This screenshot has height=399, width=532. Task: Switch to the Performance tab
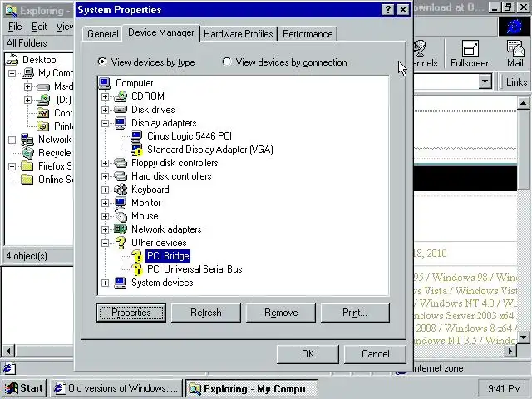pos(308,34)
